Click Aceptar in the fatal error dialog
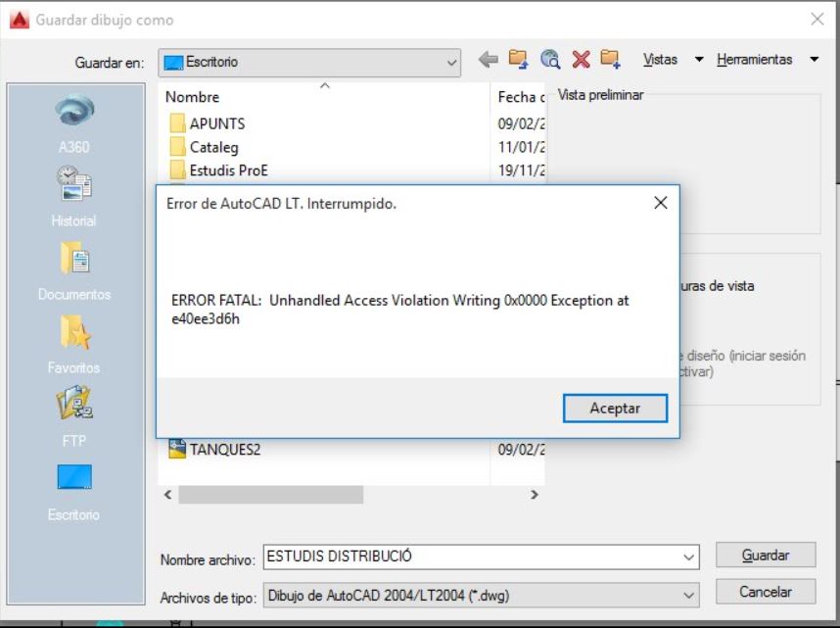Screen dimensions: 840x628 tap(615, 409)
